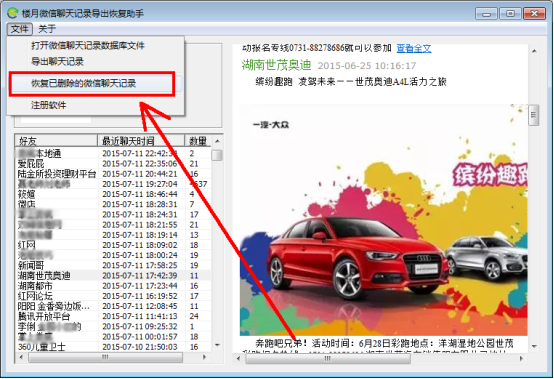Sort by the 好友 column header
554x379 pixels.
tap(56, 141)
